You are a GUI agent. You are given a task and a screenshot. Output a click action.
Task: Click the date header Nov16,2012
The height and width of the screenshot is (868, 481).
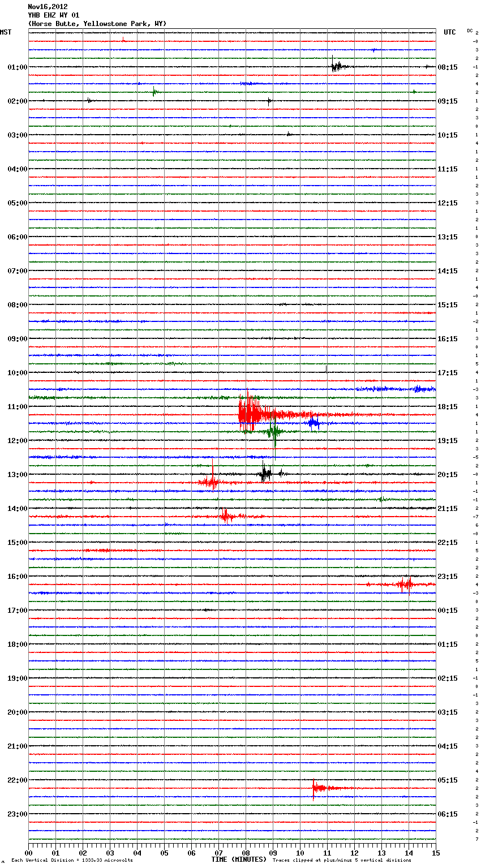click(48, 7)
